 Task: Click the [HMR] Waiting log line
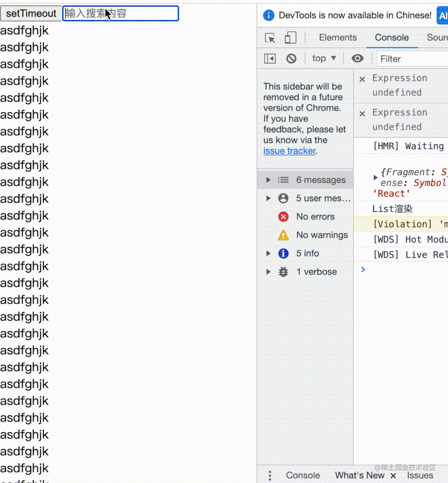[401, 146]
